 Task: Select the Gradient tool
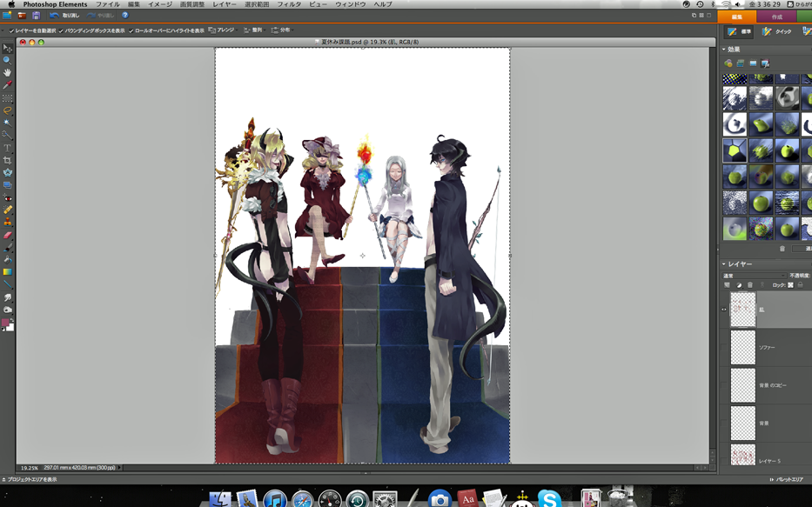(x=7, y=272)
